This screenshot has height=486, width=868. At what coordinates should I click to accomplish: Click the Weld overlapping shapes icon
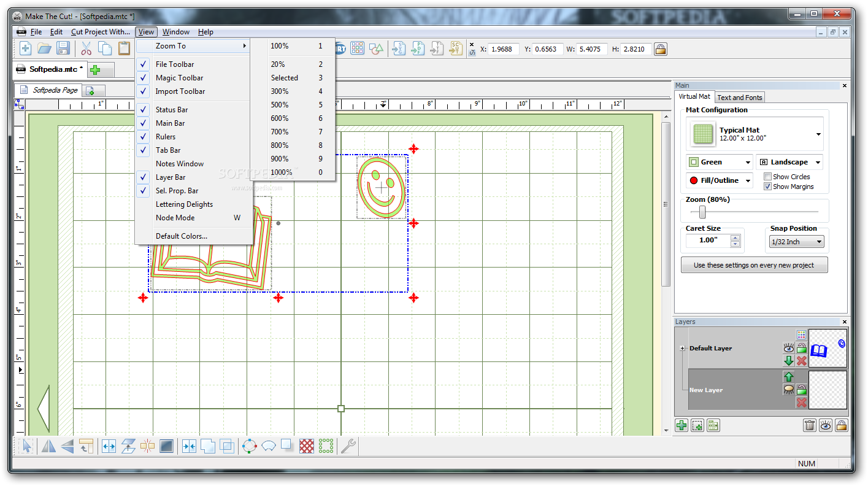click(x=208, y=446)
